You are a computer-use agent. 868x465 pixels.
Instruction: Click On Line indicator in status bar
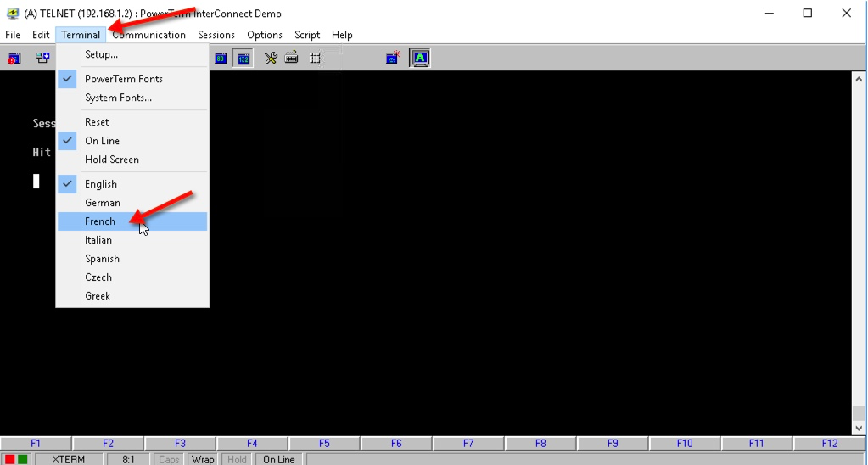[279, 459]
